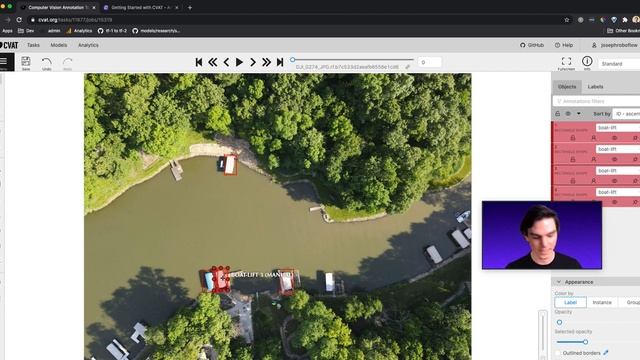Go back multiple frames with double-left arrows
The image size is (640, 360).
click(x=212, y=62)
